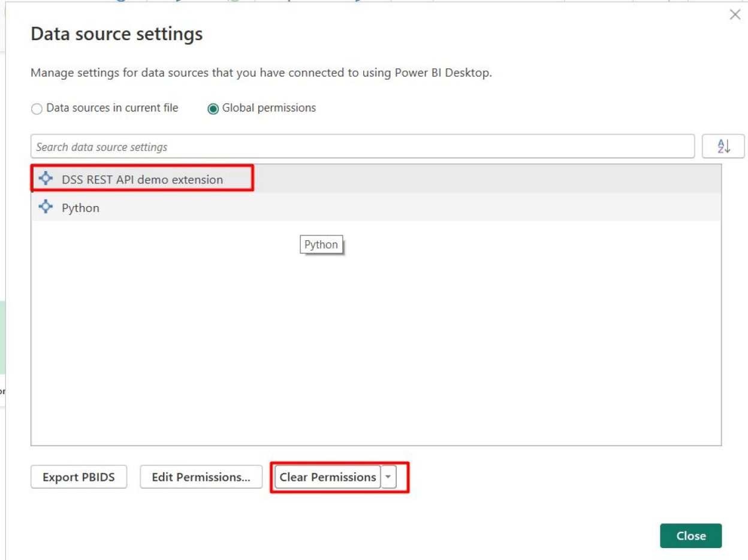Click the green Close button
Screen dimensions: 748x560
click(x=691, y=536)
